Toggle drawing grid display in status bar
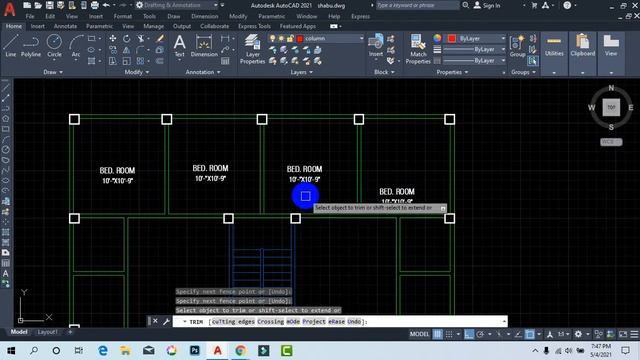640x360 pixels. pyautogui.click(x=437, y=334)
